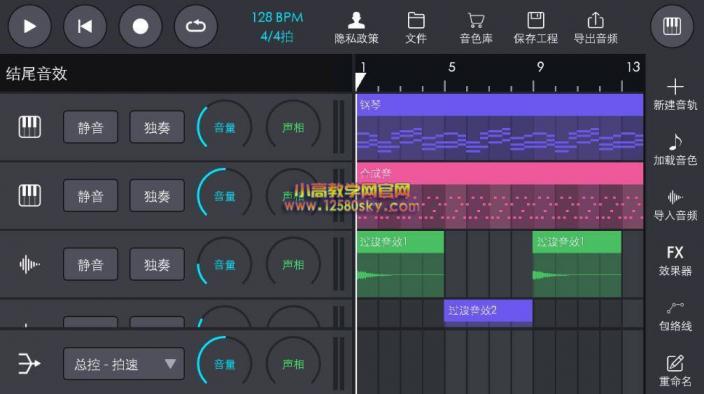The height and width of the screenshot is (394, 704).
Task: Jump to bar 9 on the timeline ruler
Action: 540,67
